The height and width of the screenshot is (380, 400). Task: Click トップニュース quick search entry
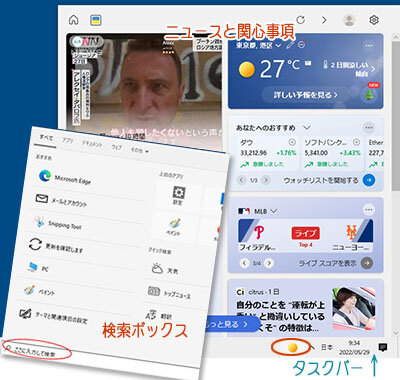(169, 293)
